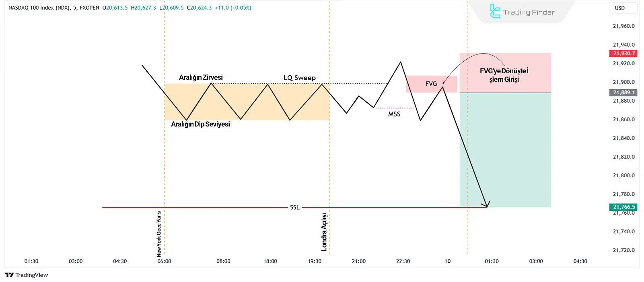The image size is (644, 282).
Task: Click the NASDAQ 100 Index symbol title
Action: [x=39, y=8]
